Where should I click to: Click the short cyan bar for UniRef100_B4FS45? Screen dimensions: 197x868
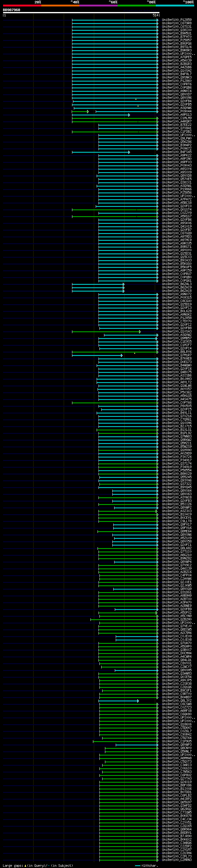101,152
